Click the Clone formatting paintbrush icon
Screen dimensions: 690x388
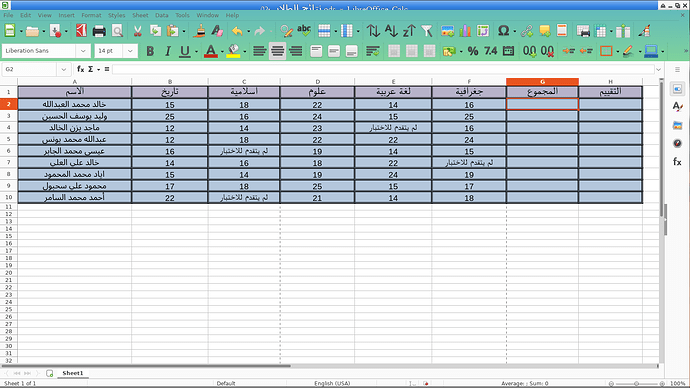point(199,31)
